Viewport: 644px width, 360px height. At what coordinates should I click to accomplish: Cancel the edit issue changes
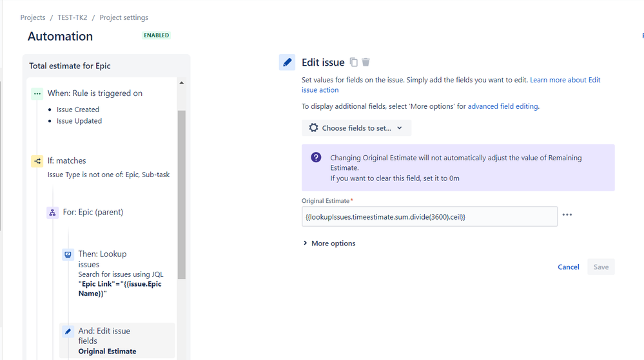click(x=568, y=267)
